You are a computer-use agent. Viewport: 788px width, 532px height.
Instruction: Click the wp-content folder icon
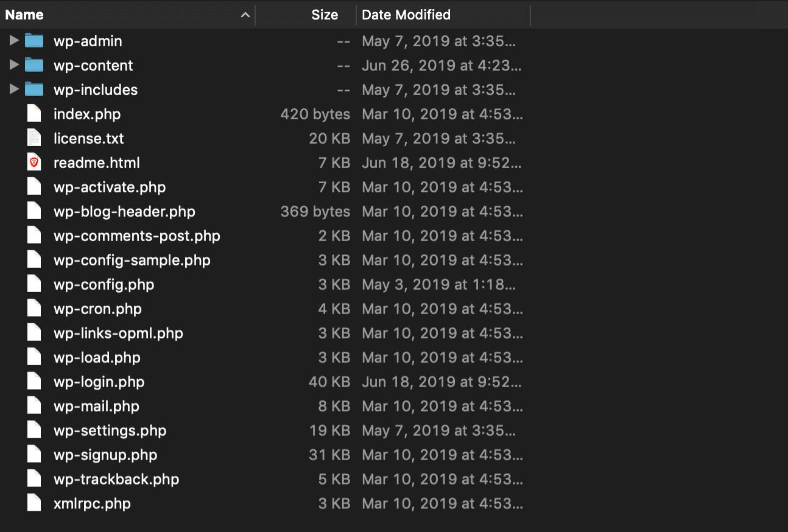33,65
